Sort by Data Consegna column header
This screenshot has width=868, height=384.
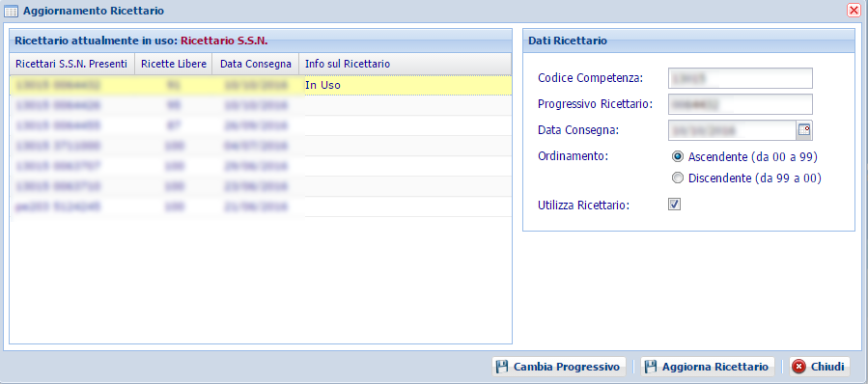(256, 64)
